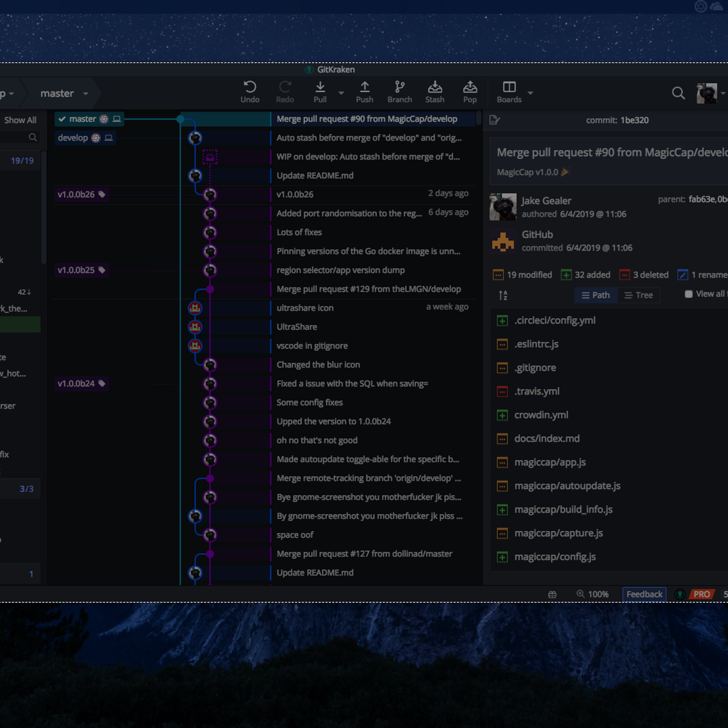Image resolution: width=728 pixels, height=728 pixels.
Task: Select commit 'vscode in gitignore'
Action: [312, 346]
